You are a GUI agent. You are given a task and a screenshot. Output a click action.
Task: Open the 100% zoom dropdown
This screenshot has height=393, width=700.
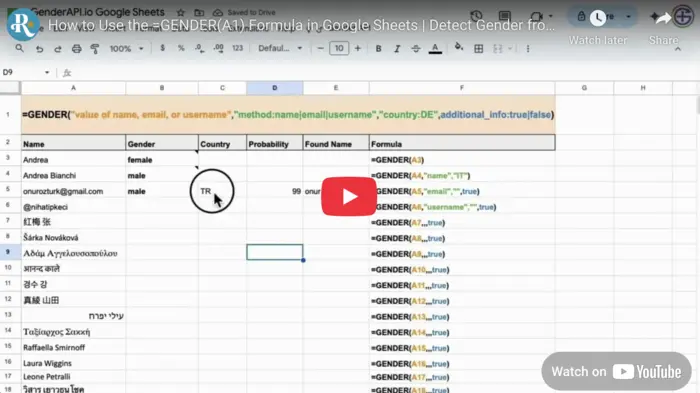click(x=126, y=49)
